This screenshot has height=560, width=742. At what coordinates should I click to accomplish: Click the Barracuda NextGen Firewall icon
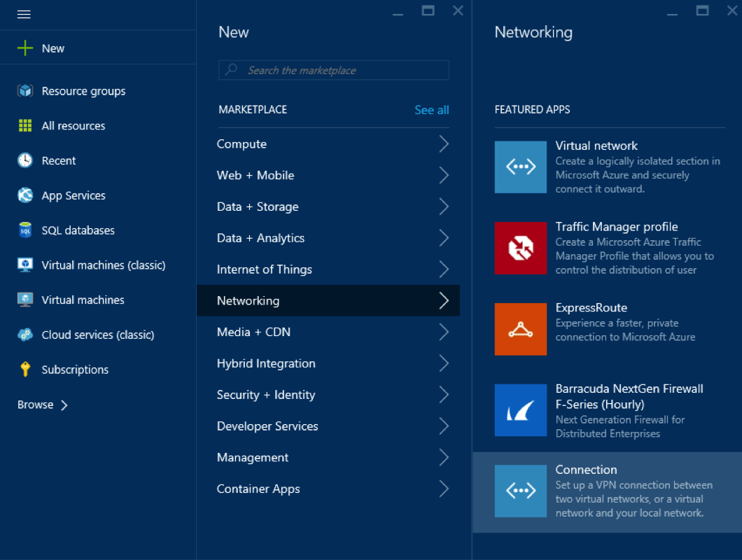point(521,410)
